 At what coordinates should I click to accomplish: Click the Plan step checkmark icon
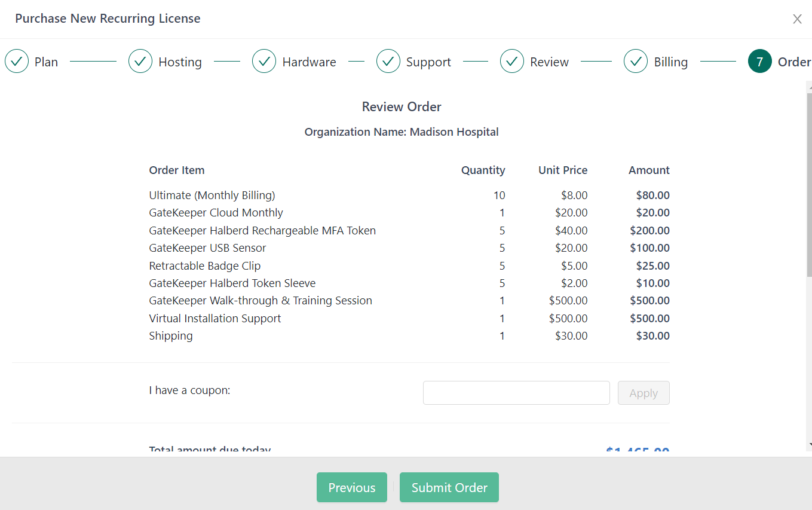click(17, 61)
